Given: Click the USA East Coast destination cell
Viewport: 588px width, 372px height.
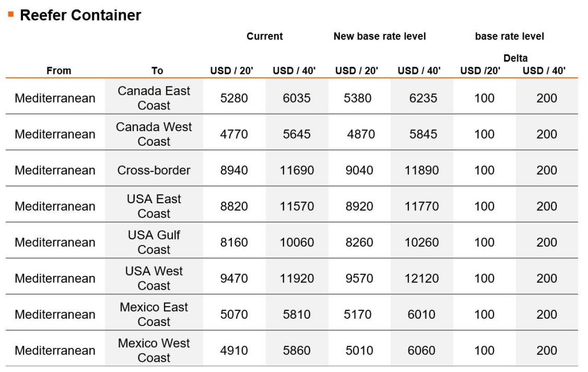Looking at the screenshot, I should click(x=154, y=206).
